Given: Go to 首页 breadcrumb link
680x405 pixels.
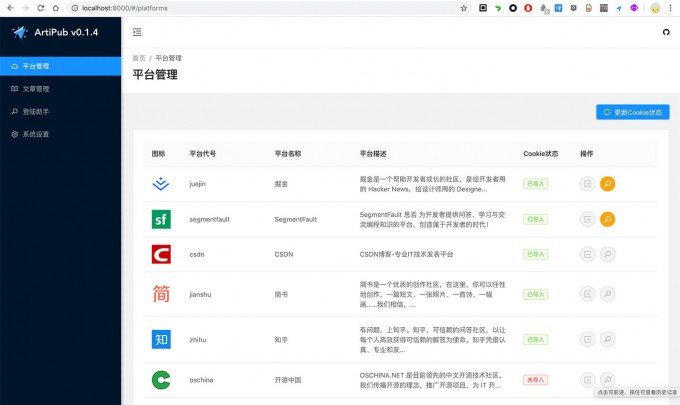Looking at the screenshot, I should click(139, 58).
